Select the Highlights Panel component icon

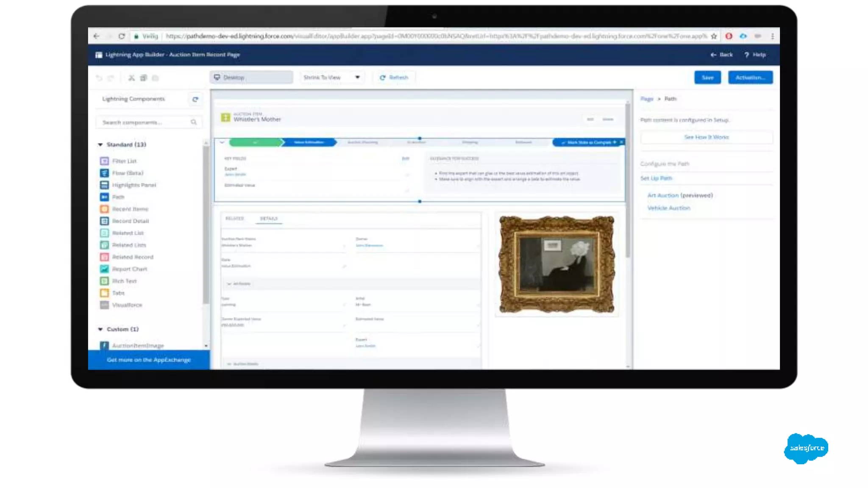[x=104, y=185]
